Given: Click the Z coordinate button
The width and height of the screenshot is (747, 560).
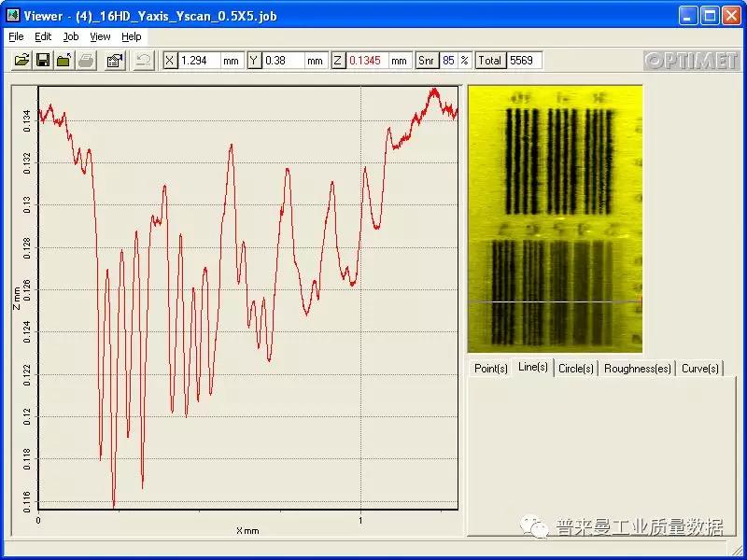Looking at the screenshot, I should click(x=338, y=61).
